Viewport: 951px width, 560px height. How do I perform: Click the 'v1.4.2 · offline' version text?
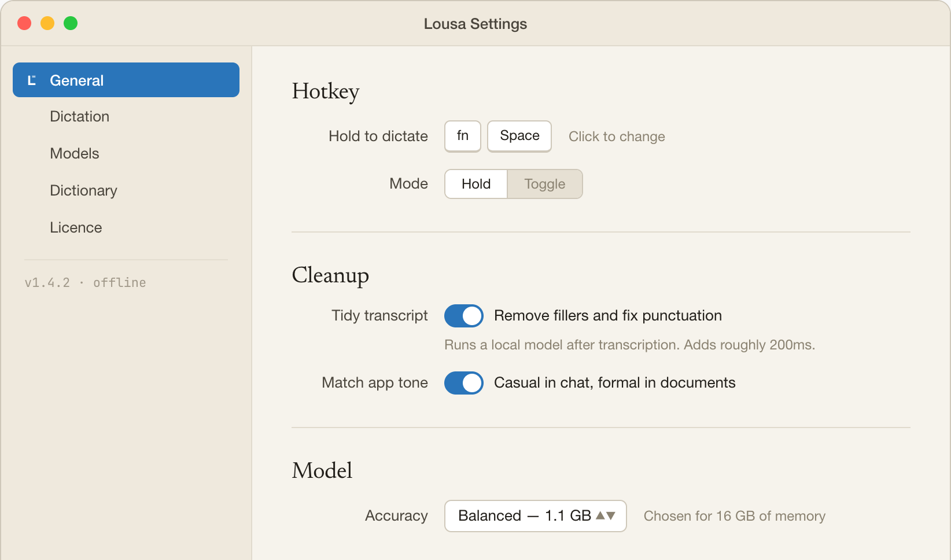click(85, 282)
